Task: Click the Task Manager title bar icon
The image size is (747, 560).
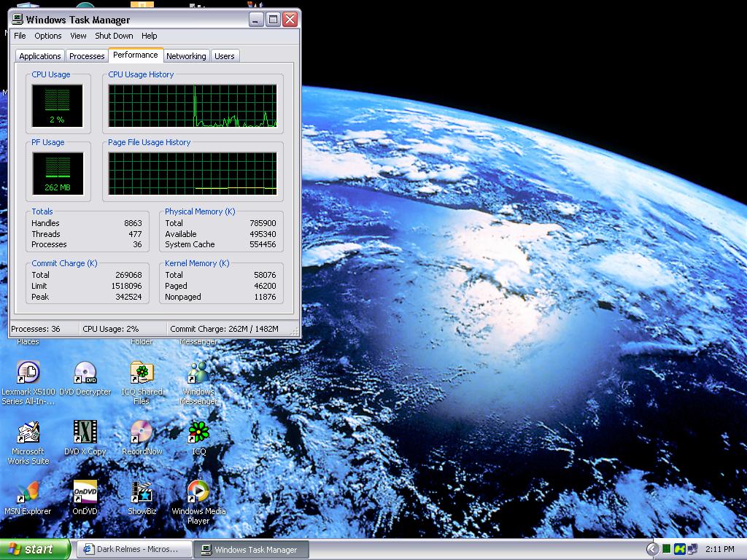Action: point(18,20)
